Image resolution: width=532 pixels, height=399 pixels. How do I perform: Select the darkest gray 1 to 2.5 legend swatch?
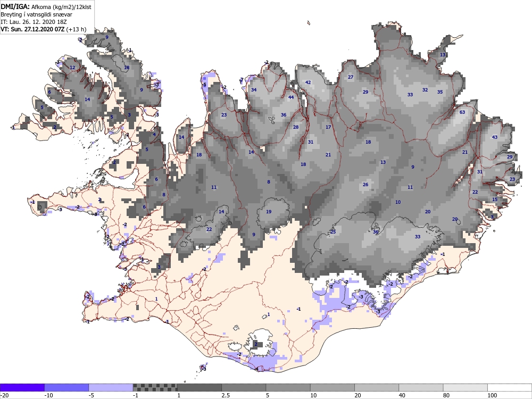point(199,387)
